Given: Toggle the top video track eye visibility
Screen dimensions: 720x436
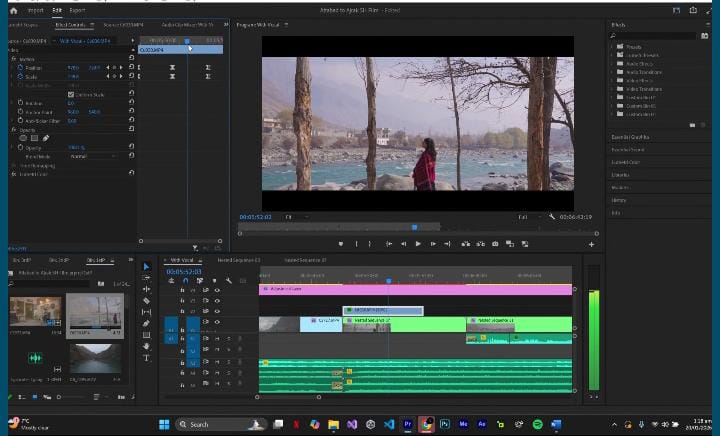Looking at the screenshot, I should click(217, 290).
